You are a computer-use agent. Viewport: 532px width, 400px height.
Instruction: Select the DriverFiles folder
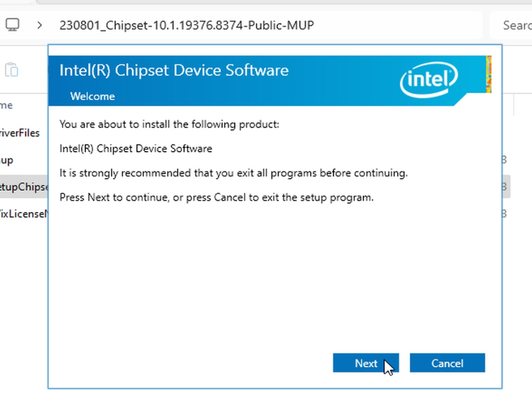[x=20, y=132]
